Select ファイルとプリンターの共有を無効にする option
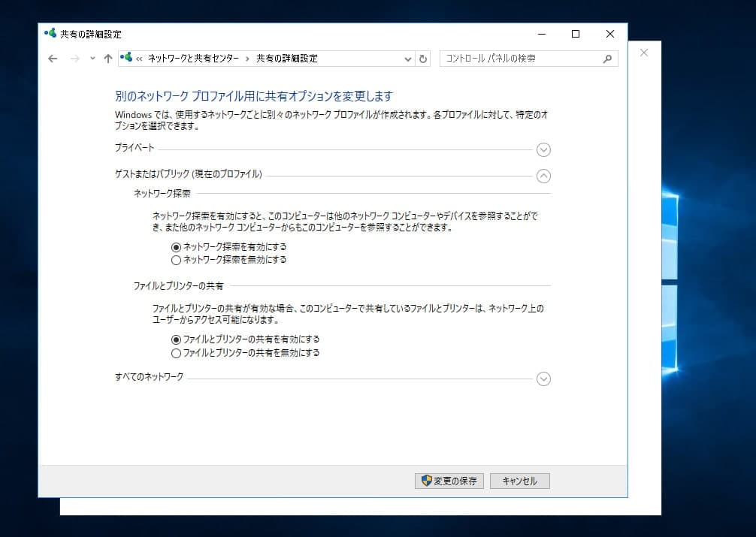Image resolution: width=756 pixels, height=537 pixels. pyautogui.click(x=177, y=353)
